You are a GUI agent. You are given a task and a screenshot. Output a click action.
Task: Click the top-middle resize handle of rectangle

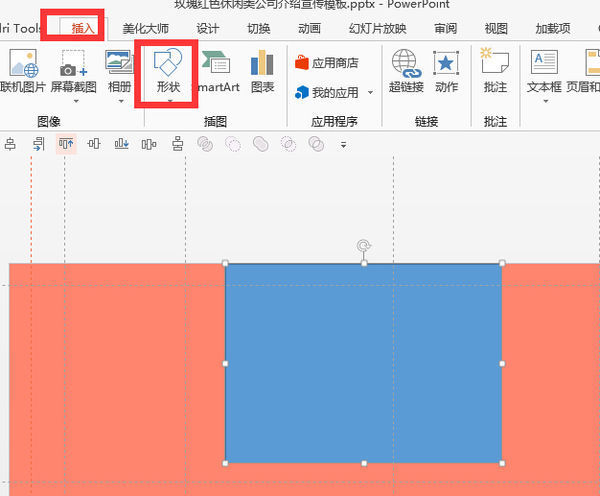point(364,263)
